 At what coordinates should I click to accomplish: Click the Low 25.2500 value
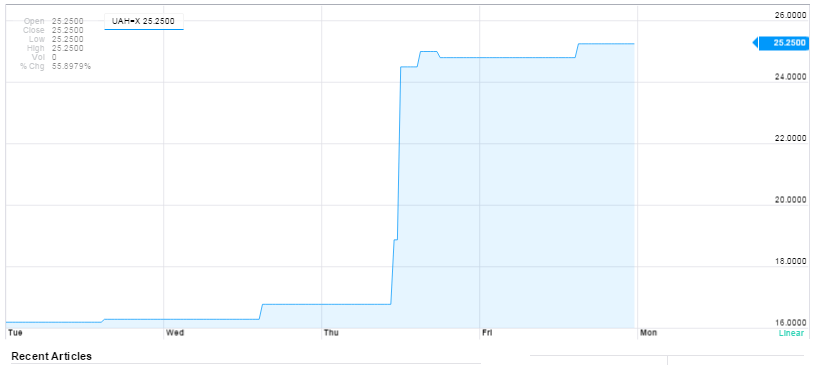pos(68,39)
